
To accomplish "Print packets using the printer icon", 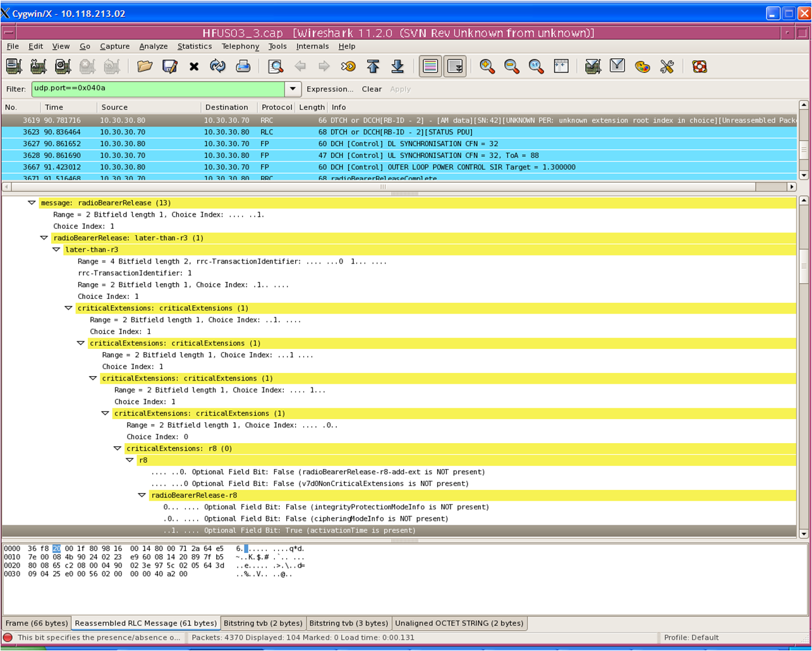I will [243, 66].
